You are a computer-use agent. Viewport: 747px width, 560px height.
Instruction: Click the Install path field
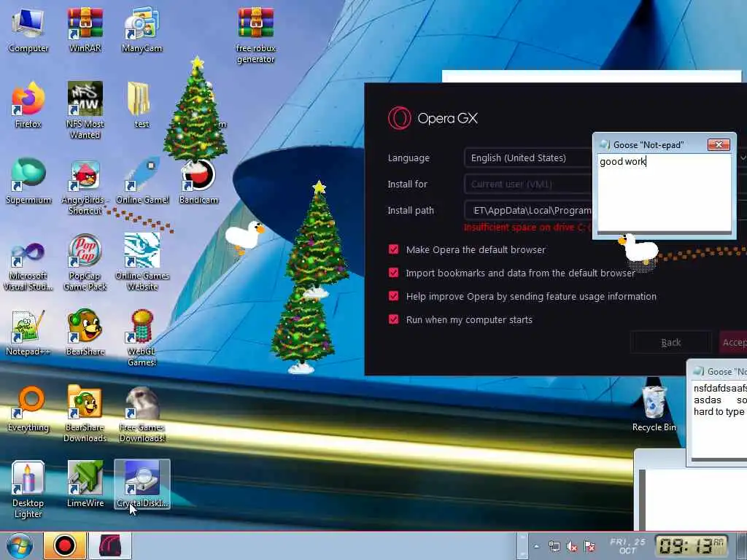pos(528,210)
